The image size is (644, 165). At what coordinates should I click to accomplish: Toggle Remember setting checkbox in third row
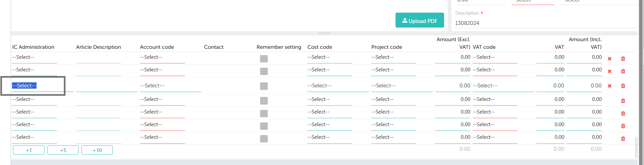click(x=264, y=86)
